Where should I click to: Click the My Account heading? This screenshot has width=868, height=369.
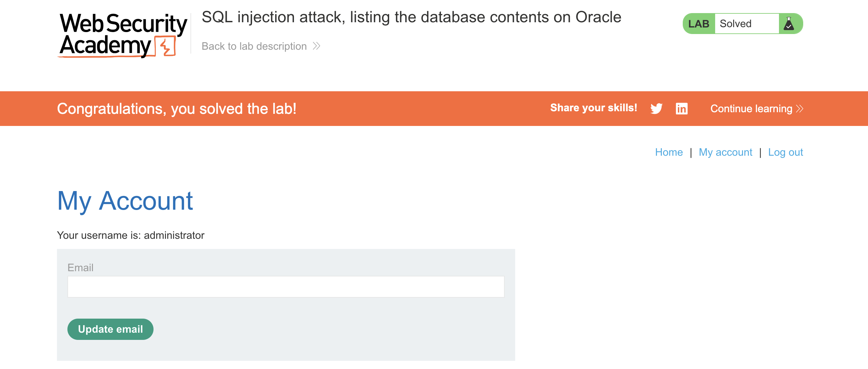[125, 201]
